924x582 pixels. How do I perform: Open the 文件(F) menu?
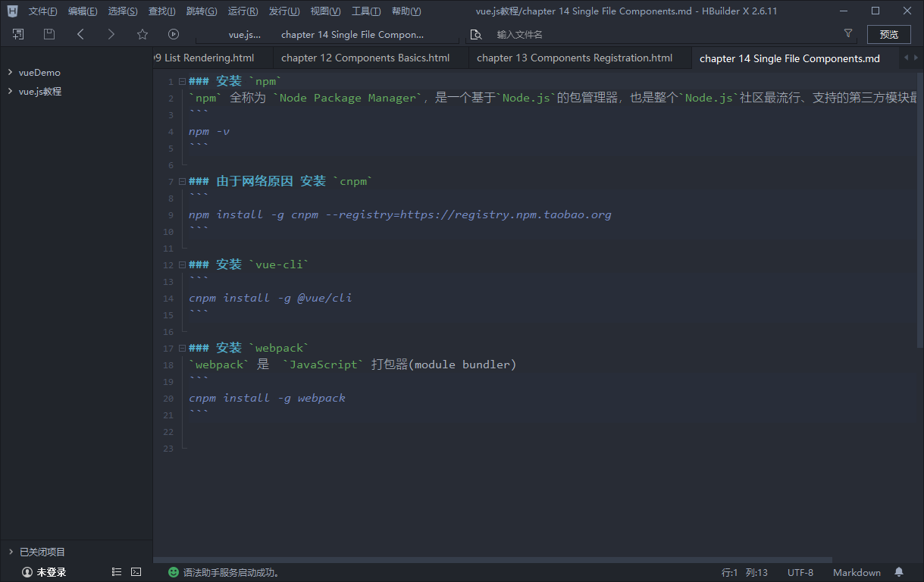click(x=43, y=11)
